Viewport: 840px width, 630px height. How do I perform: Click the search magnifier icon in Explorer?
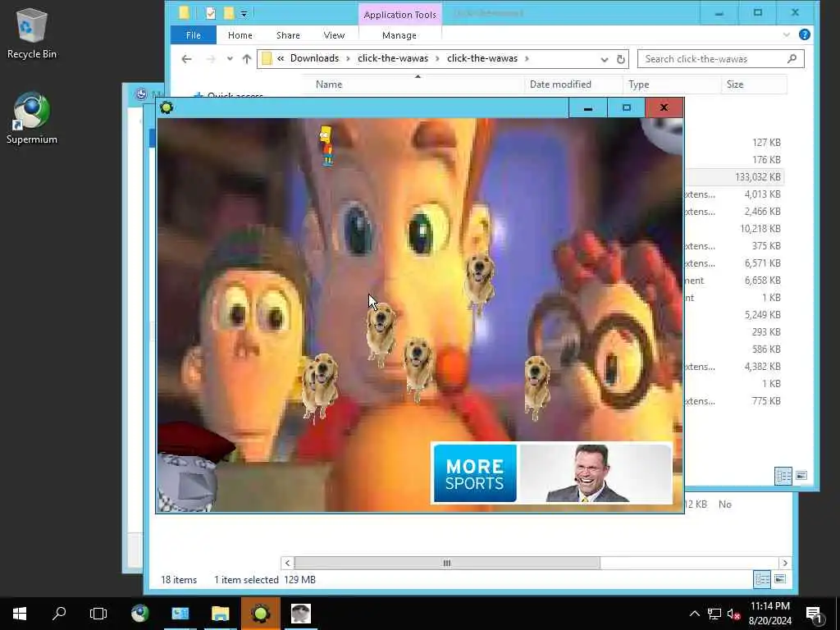[x=792, y=59]
